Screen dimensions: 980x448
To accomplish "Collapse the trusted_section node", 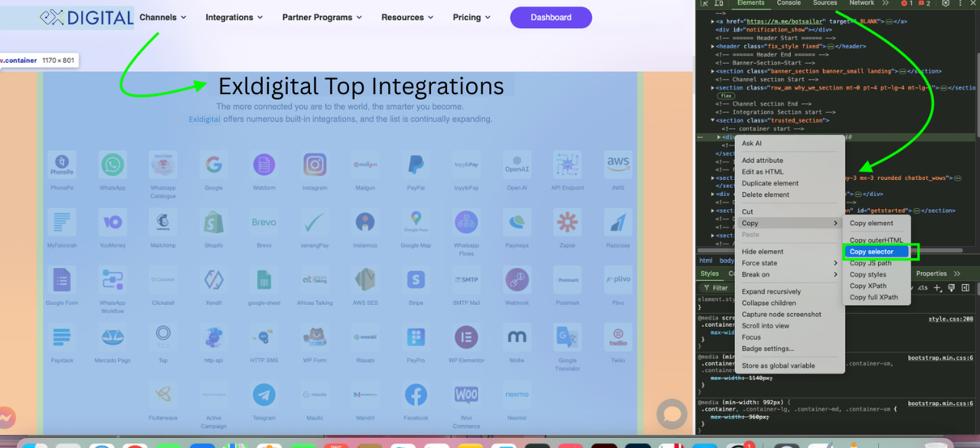I will coord(713,120).
